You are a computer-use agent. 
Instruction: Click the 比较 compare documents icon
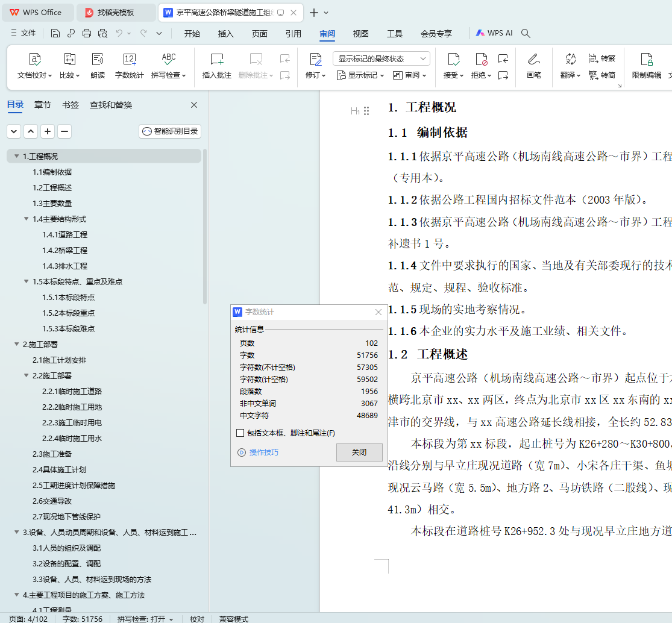pos(69,66)
